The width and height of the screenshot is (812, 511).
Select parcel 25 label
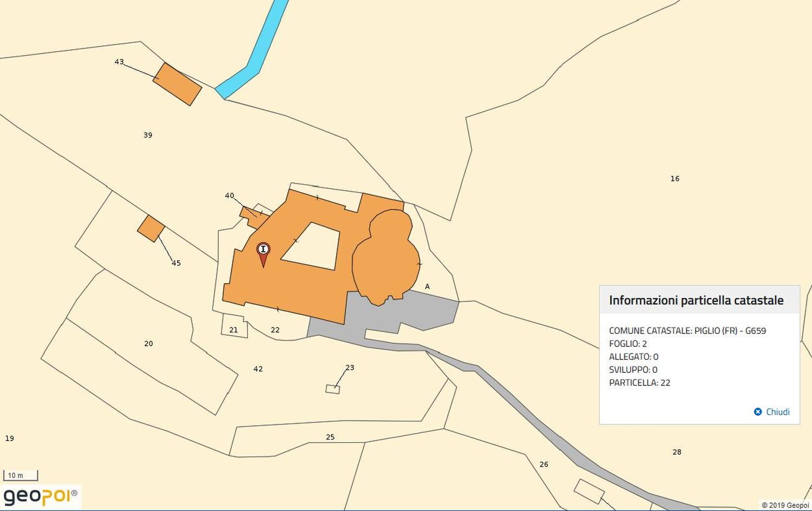tap(330, 437)
